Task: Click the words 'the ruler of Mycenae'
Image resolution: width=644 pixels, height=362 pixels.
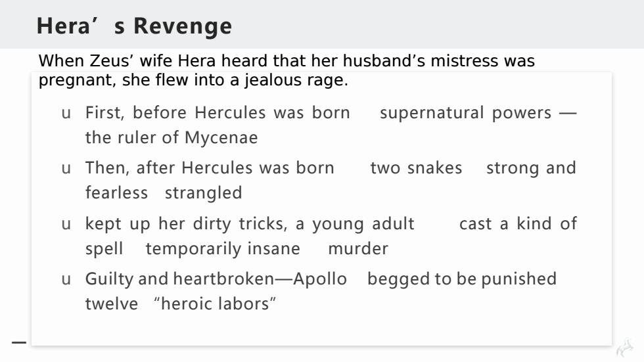Action: pos(172,137)
